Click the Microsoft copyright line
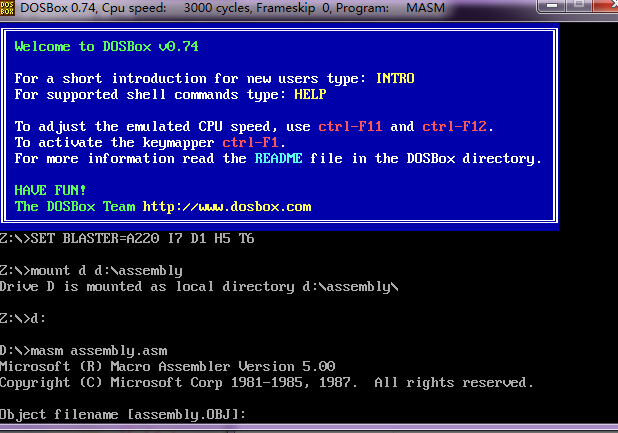The width and height of the screenshot is (618, 433). [x=266, y=383]
